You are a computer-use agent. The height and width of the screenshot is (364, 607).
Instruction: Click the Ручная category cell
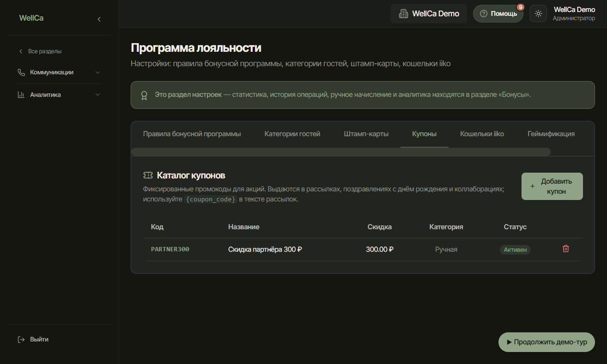(446, 249)
